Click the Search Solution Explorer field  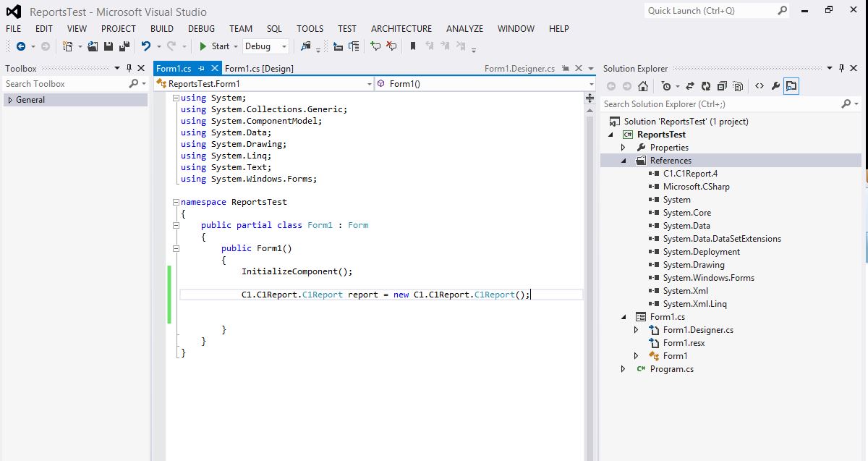click(720, 104)
